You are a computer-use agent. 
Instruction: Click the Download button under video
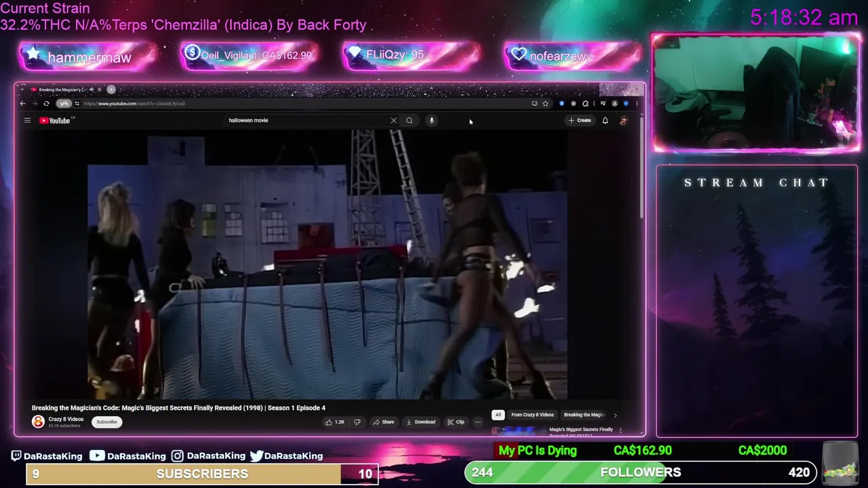[x=420, y=422]
